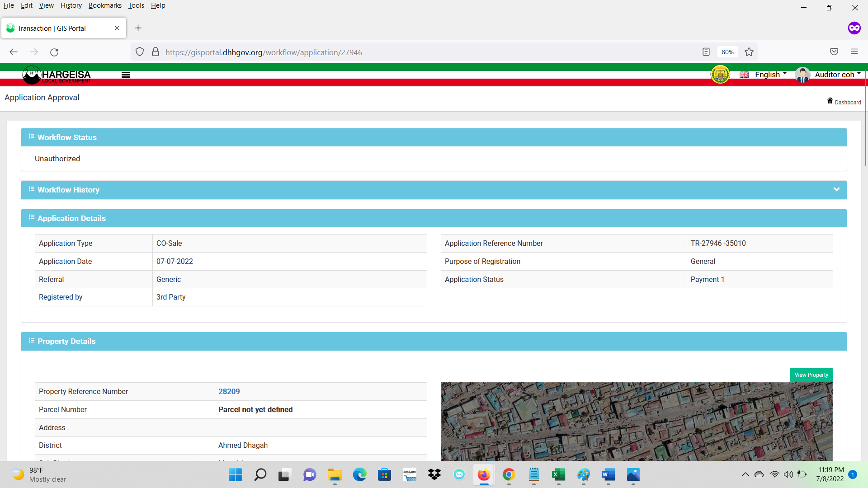868x488 pixels.
Task: Open the Firefox application menu
Action: point(854,52)
